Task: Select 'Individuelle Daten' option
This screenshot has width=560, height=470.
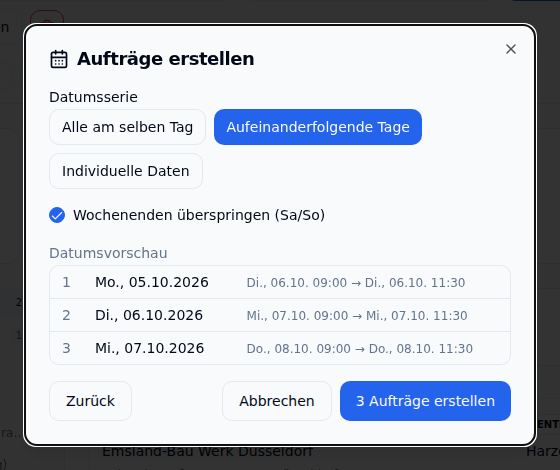Action: 126,171
